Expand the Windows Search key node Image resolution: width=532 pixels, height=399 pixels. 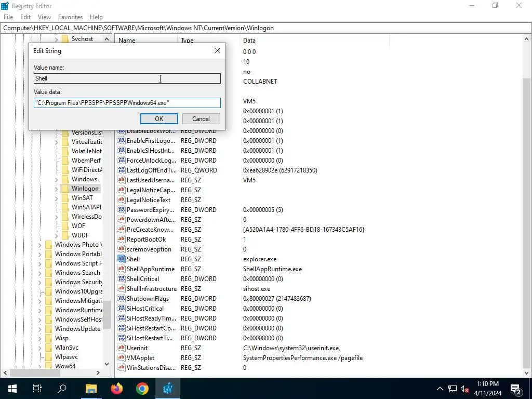39,273
